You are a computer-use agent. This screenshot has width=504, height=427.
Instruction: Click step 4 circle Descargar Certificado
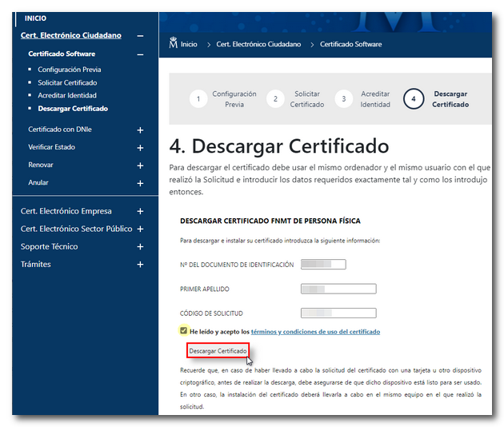pyautogui.click(x=414, y=99)
